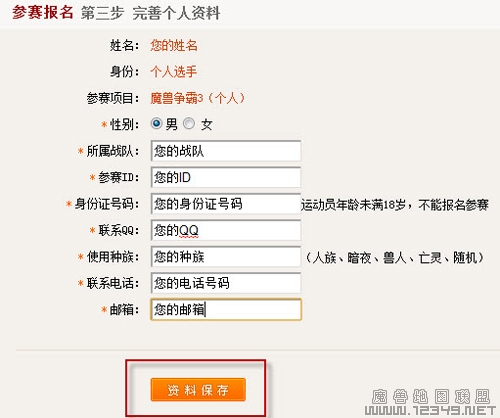
Task: Click the 所属战队 team input field
Action: tap(226, 151)
